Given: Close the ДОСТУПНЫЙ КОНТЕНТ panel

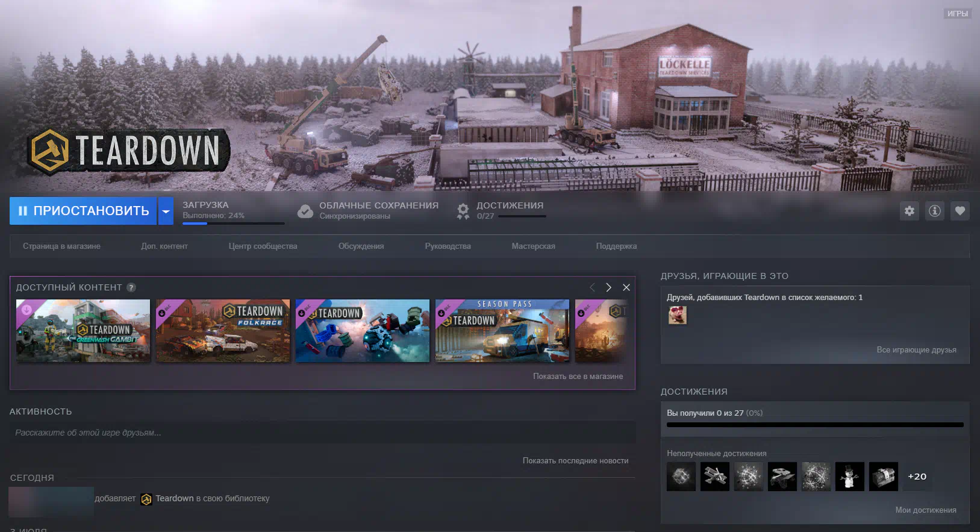Looking at the screenshot, I should (x=626, y=287).
